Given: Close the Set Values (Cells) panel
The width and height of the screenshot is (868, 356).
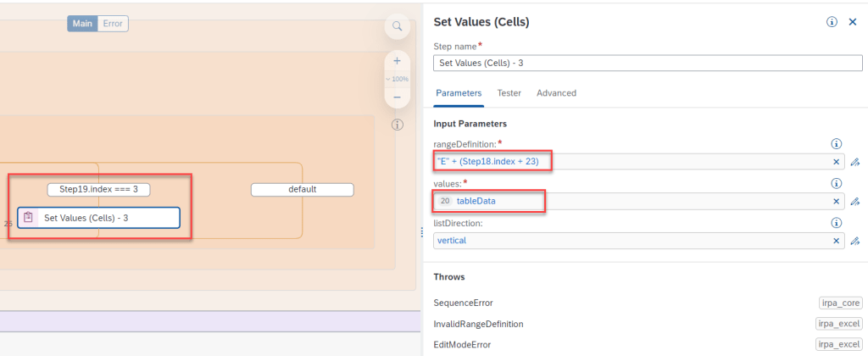Looking at the screenshot, I should point(853,22).
